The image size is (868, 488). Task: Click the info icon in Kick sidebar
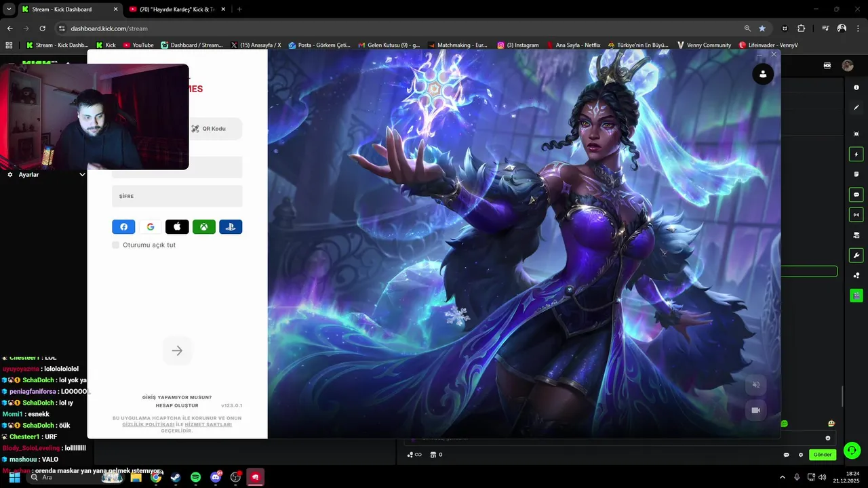pos(856,87)
